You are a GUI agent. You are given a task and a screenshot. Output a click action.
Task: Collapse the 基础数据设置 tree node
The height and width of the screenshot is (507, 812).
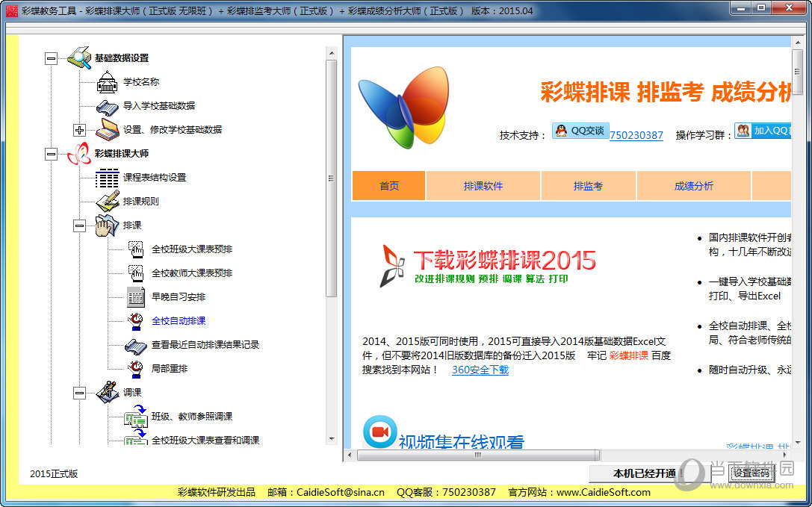[x=51, y=58]
